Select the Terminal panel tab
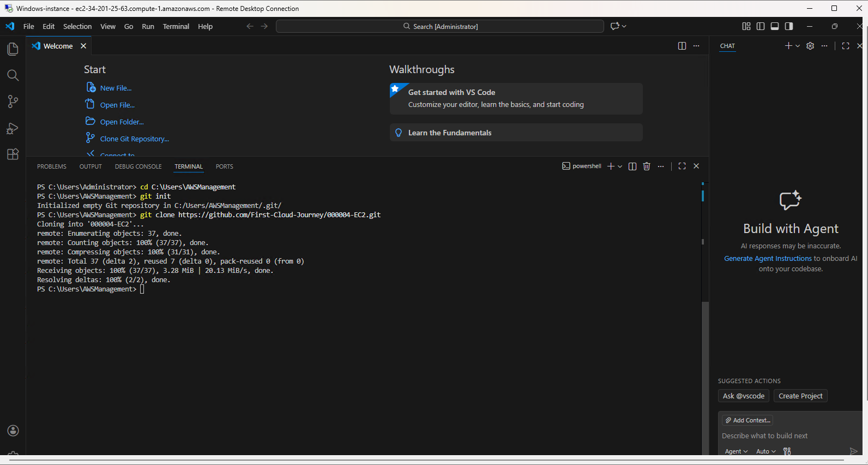The image size is (868, 465). pos(189,166)
